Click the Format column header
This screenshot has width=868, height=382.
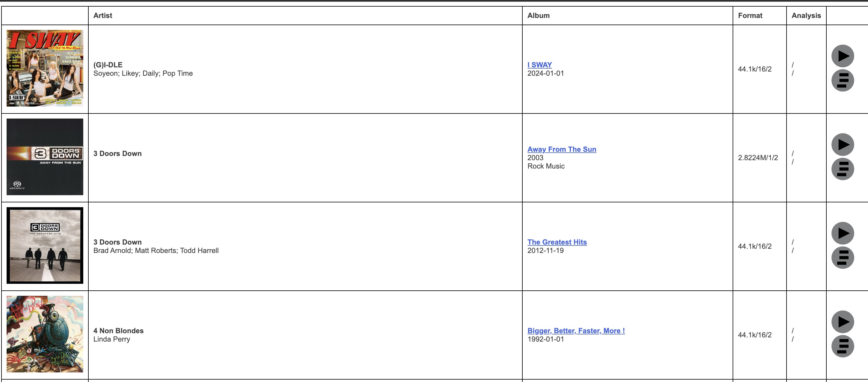tap(750, 16)
